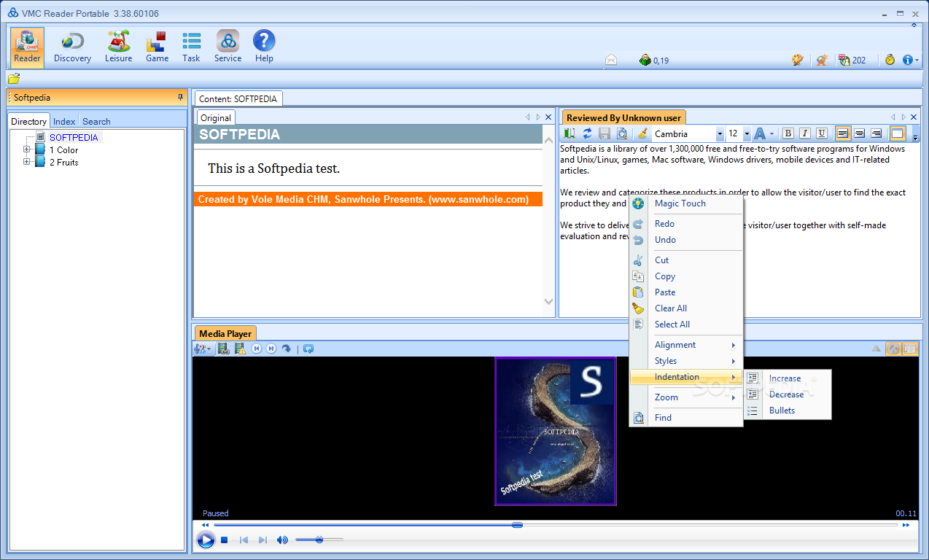
Task: Select the Content: SOFTPEDIA tab
Action: point(238,98)
